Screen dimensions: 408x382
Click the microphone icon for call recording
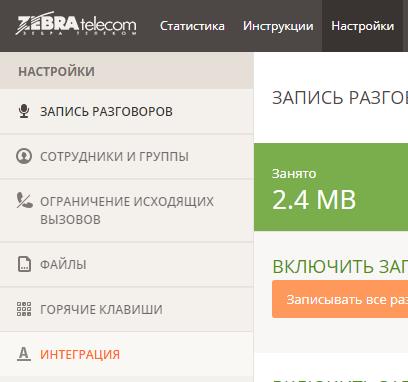click(x=24, y=111)
